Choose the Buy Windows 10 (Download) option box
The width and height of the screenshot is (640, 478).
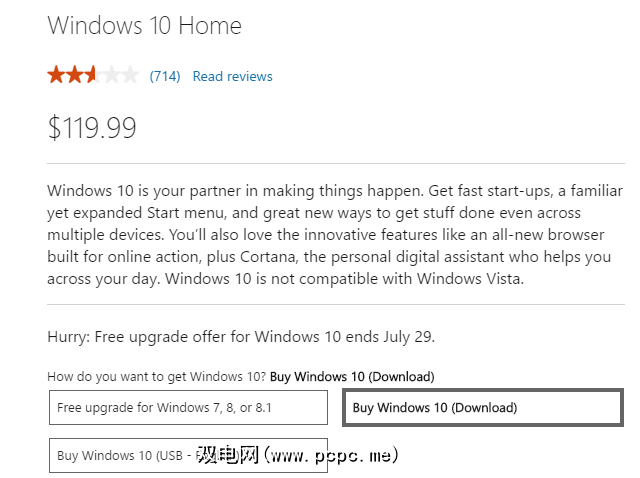(482, 407)
